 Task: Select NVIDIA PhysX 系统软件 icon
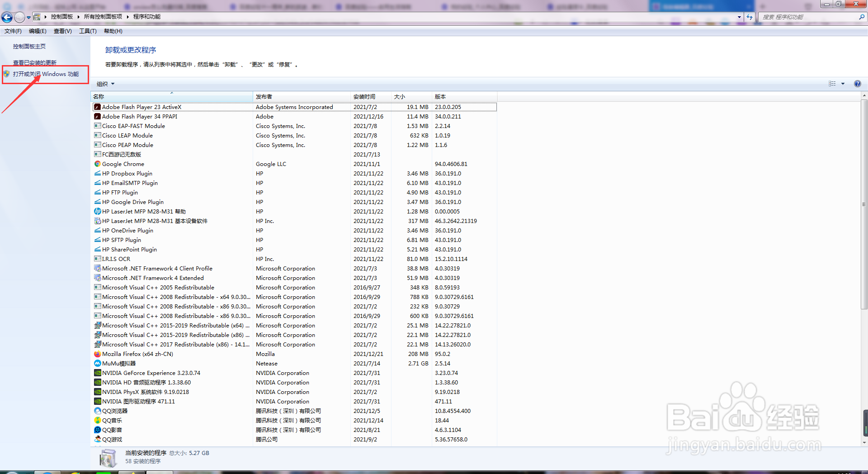pyautogui.click(x=97, y=392)
